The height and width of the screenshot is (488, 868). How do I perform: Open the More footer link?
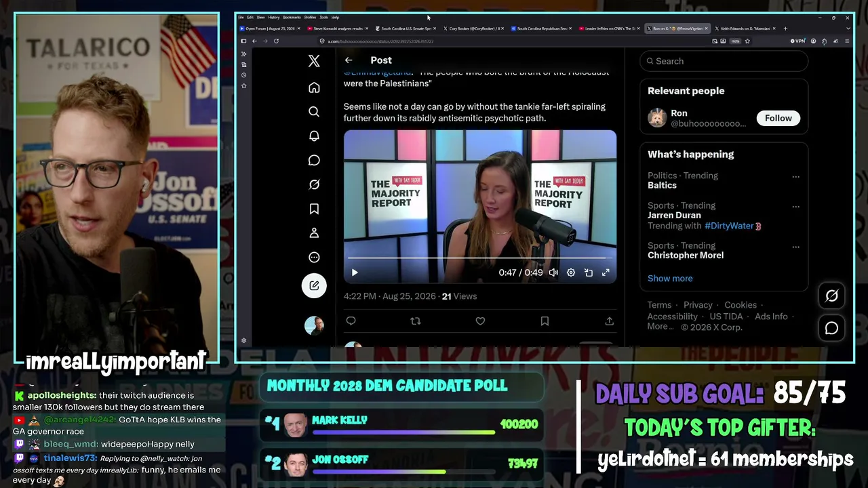tap(658, 327)
